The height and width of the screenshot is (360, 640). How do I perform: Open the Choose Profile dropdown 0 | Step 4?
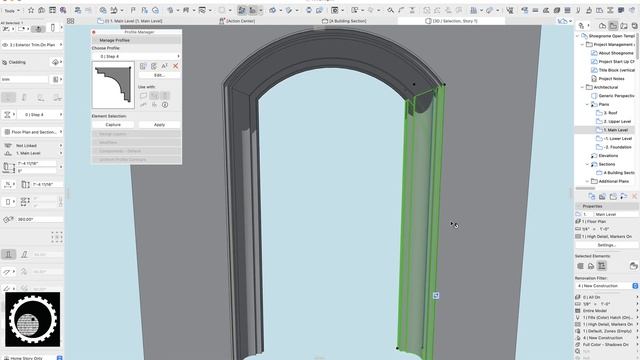coord(136,56)
